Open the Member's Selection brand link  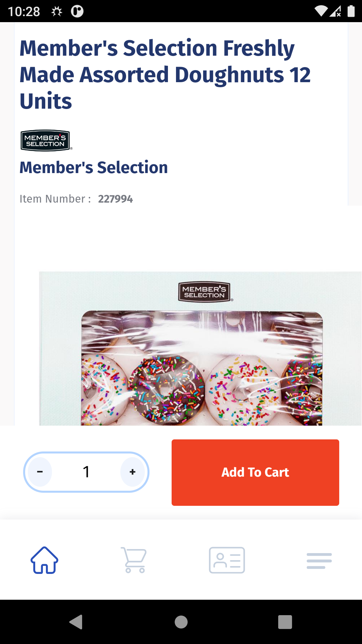(x=94, y=167)
